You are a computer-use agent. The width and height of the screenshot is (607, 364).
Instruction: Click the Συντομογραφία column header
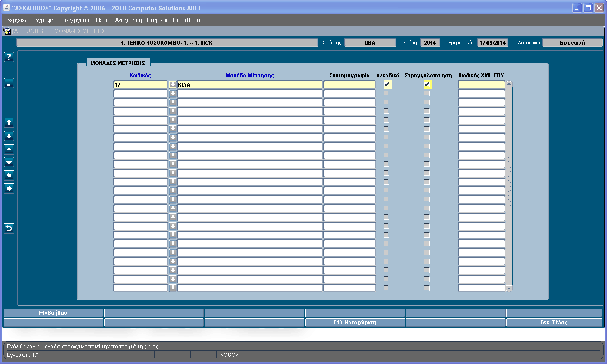[349, 75]
